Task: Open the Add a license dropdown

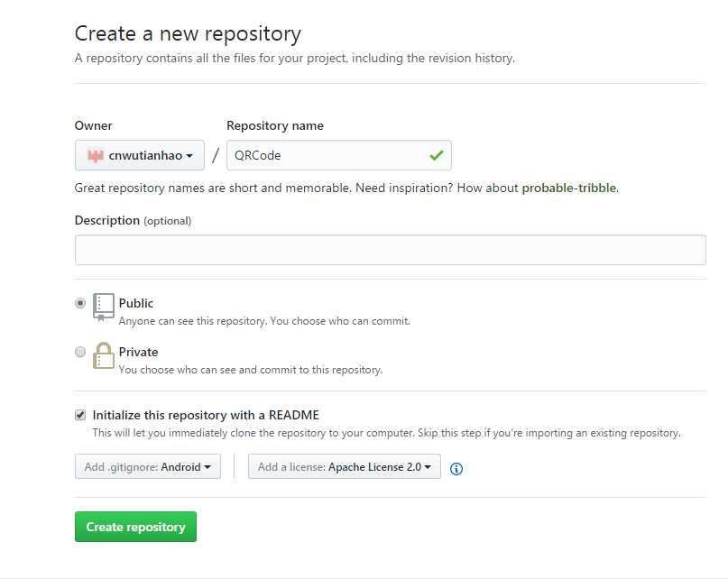Action: [345, 466]
